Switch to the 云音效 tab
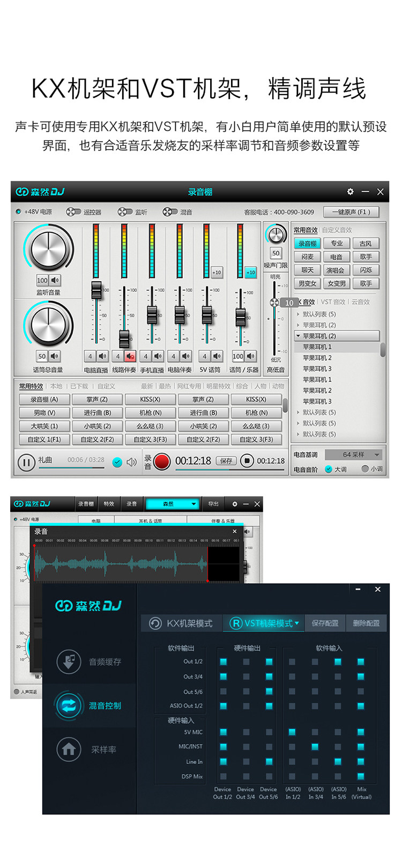This screenshot has width=402, height=868. 361,302
